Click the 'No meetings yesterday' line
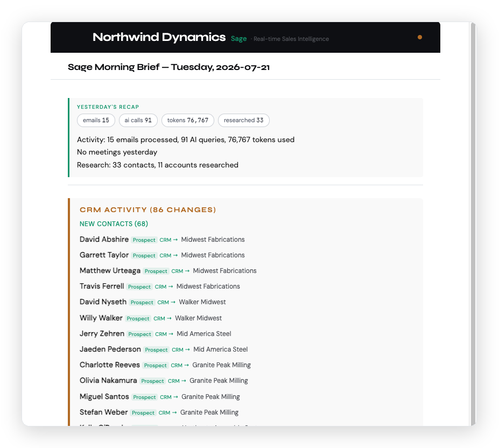 (x=117, y=152)
